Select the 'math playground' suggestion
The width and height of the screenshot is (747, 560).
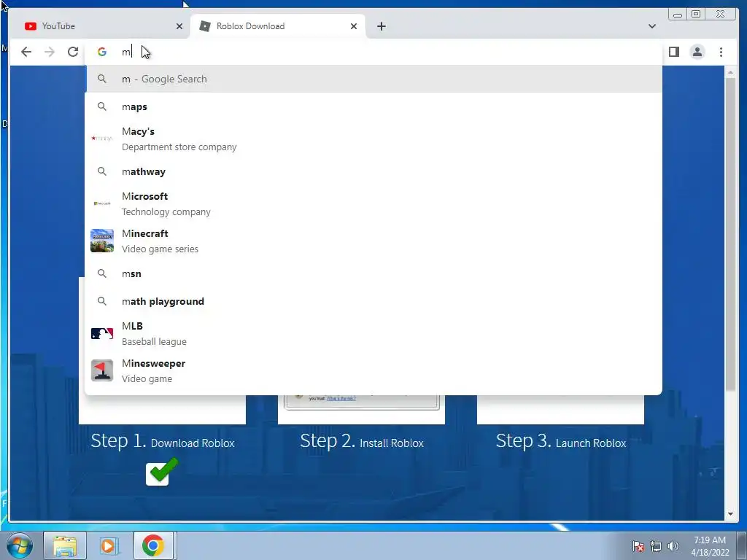pos(373,301)
